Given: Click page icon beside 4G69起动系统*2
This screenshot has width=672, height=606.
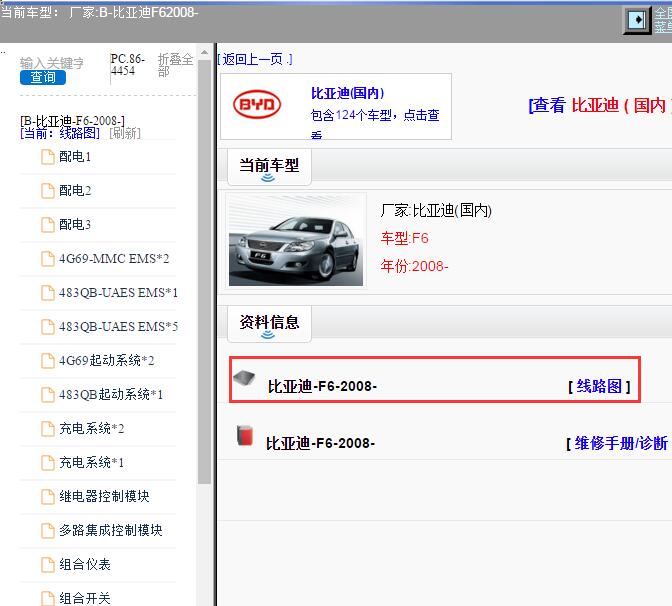Looking at the screenshot, I should point(48,360).
